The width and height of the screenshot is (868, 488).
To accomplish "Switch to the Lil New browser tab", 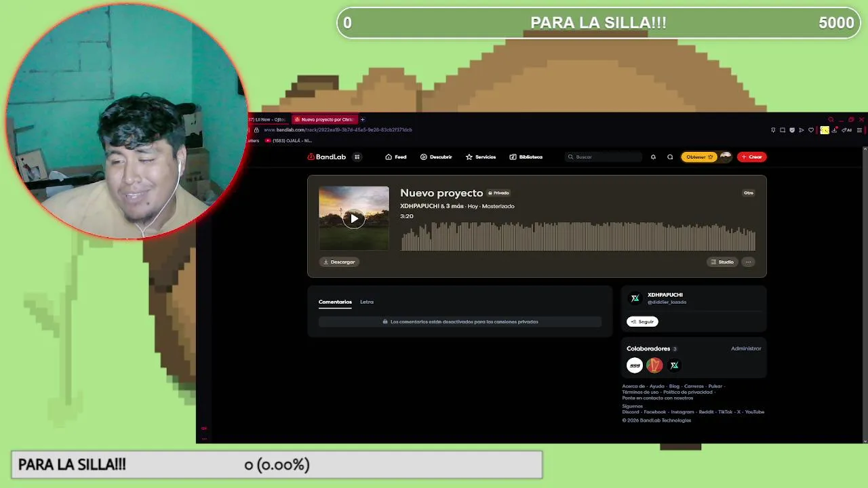I will 269,119.
